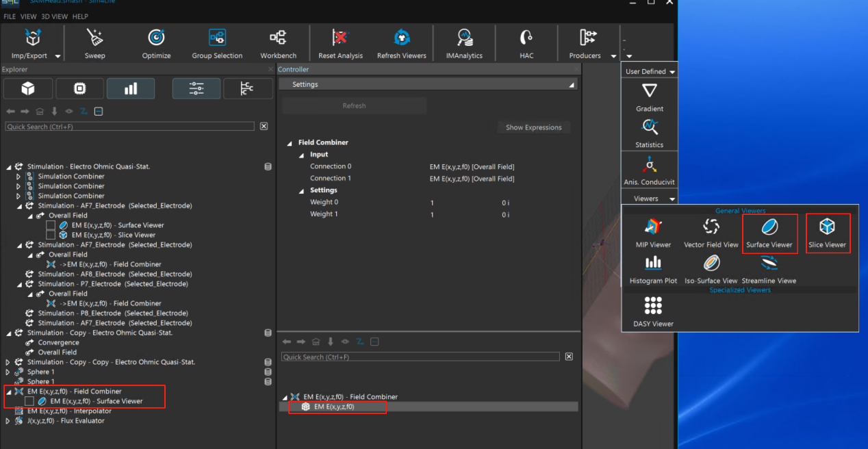The width and height of the screenshot is (868, 449).
Task: Open the Optimize tool
Action: pos(156,38)
